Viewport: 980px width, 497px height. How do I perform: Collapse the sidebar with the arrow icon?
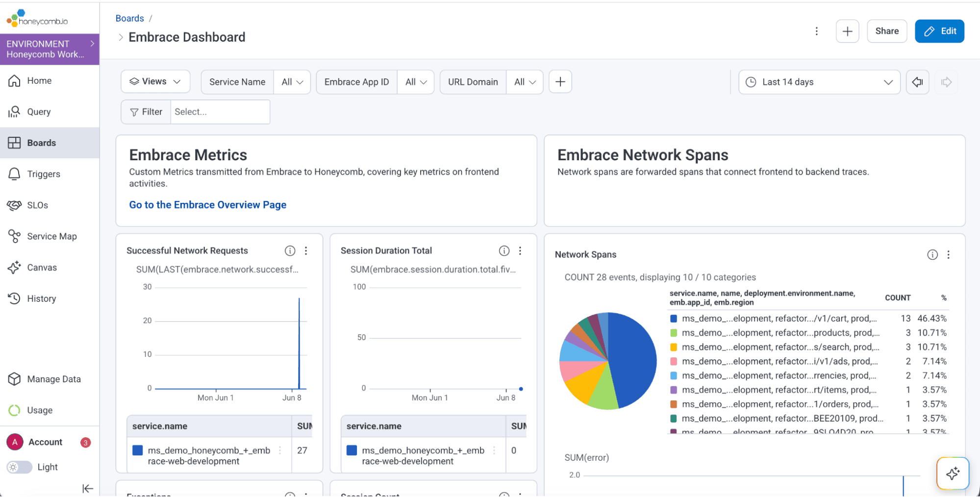tap(88, 488)
